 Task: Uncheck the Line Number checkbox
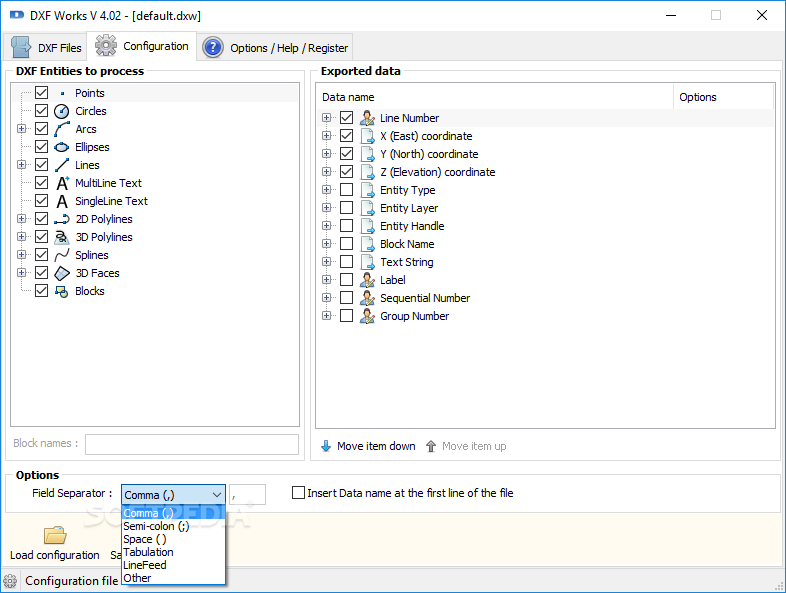(x=346, y=118)
